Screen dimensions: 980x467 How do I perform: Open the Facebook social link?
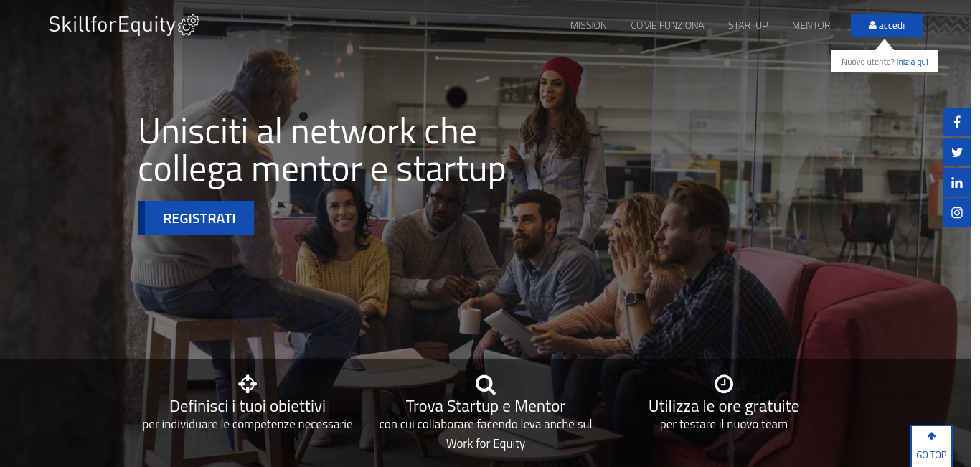[957, 123]
